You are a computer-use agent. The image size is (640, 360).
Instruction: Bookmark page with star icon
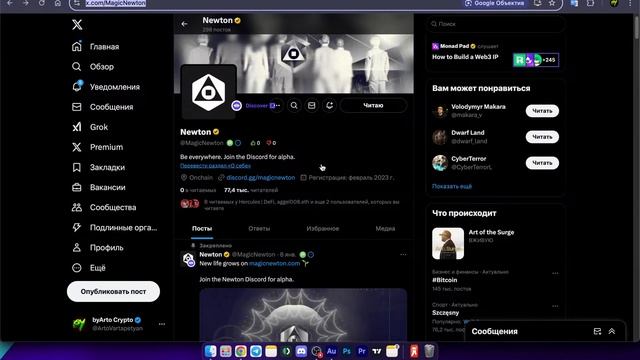click(552, 3)
